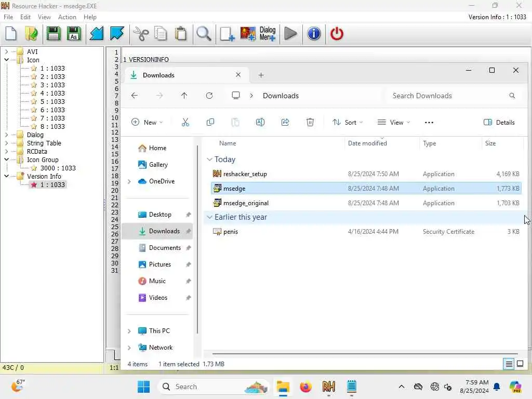The image size is (532, 399).
Task: Click Dialog Menu insert icon in Resource Hacker
Action: (x=268, y=34)
